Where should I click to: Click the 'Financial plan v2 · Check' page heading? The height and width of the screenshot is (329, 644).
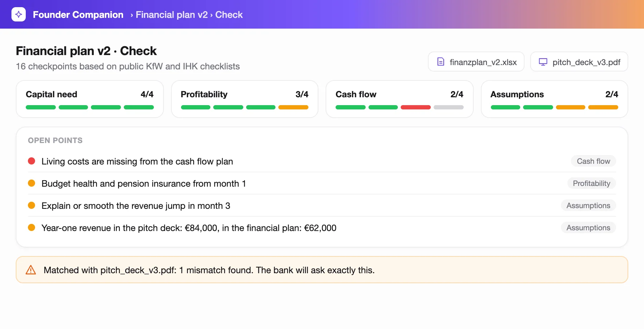(x=86, y=51)
